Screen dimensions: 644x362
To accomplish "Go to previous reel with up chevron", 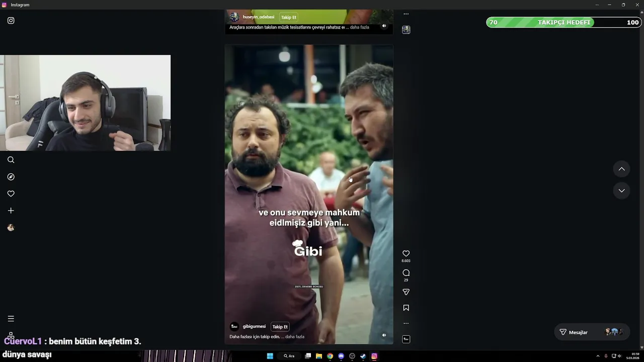I will point(621,169).
